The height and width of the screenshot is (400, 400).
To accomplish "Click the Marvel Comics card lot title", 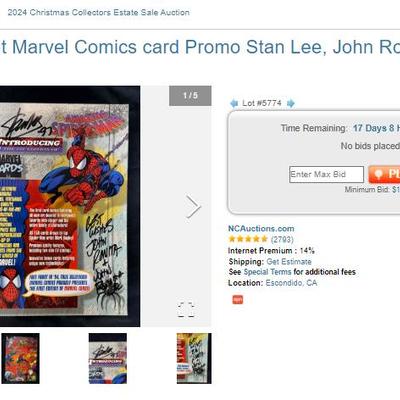I will click(200, 47).
